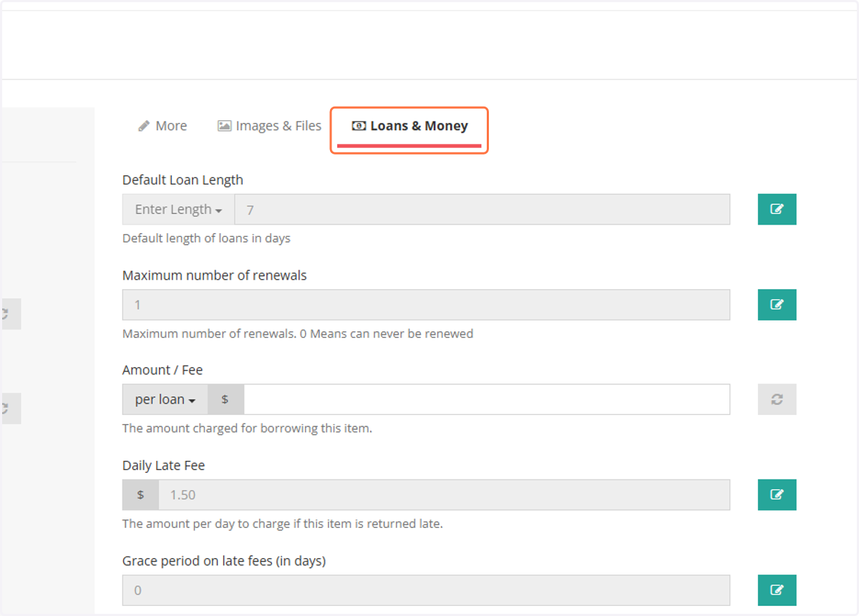This screenshot has width=859, height=616.
Task: Click the 'Maximum number of renewals. 0 Means' hint
Action: pos(298,333)
